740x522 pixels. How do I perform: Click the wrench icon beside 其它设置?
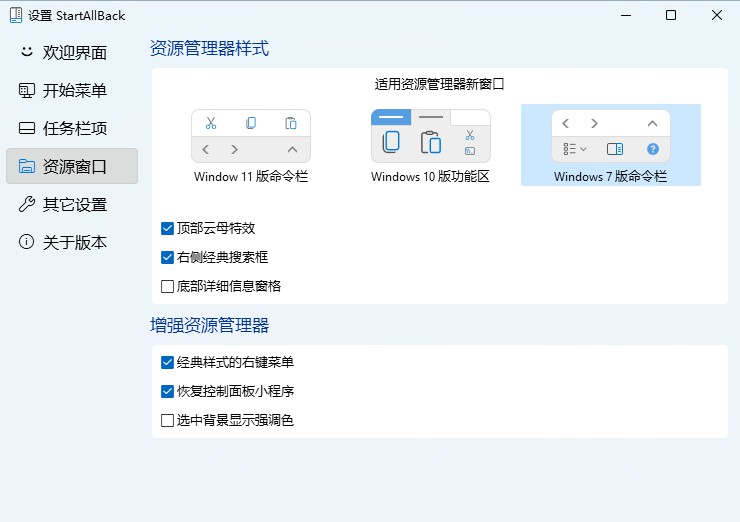click(26, 204)
